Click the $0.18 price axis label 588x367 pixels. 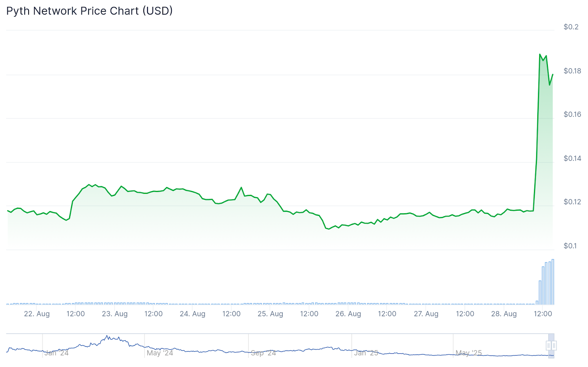pos(572,71)
